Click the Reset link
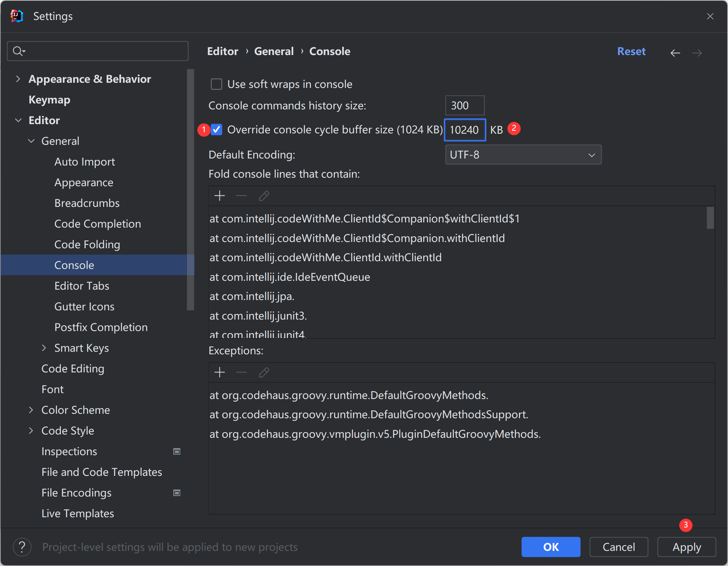 coord(631,51)
